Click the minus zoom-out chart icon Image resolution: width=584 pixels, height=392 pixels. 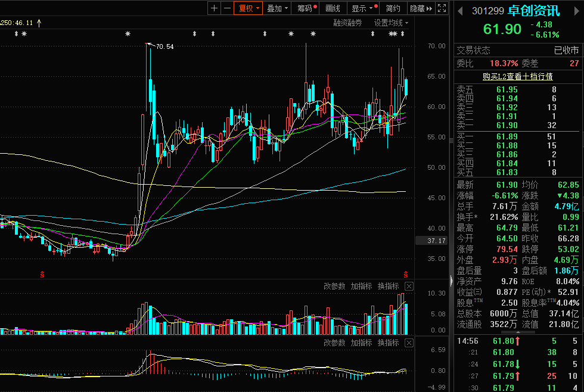227,8
